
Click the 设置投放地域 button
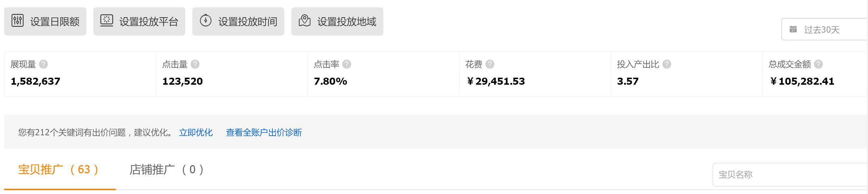pos(337,21)
